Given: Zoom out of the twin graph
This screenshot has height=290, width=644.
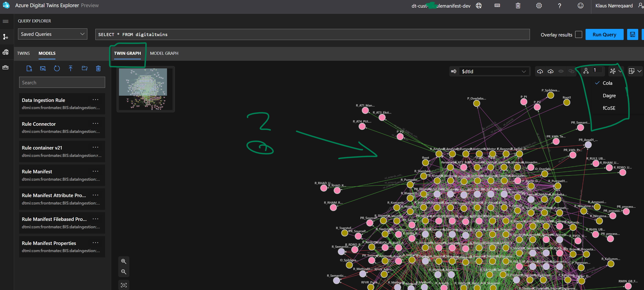Looking at the screenshot, I should [124, 272].
